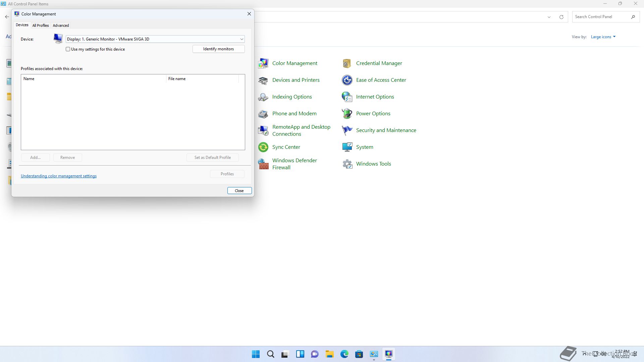
Task: Open the Internet Options icon
Action: 347,97
